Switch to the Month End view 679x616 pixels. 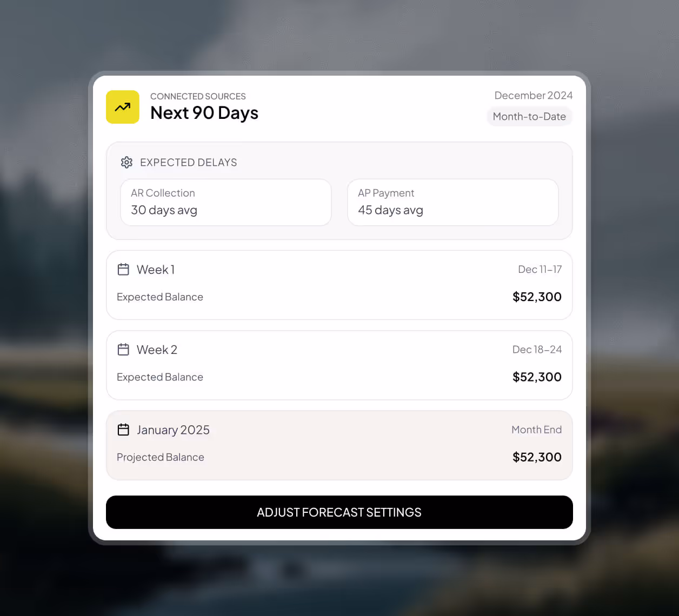click(536, 429)
